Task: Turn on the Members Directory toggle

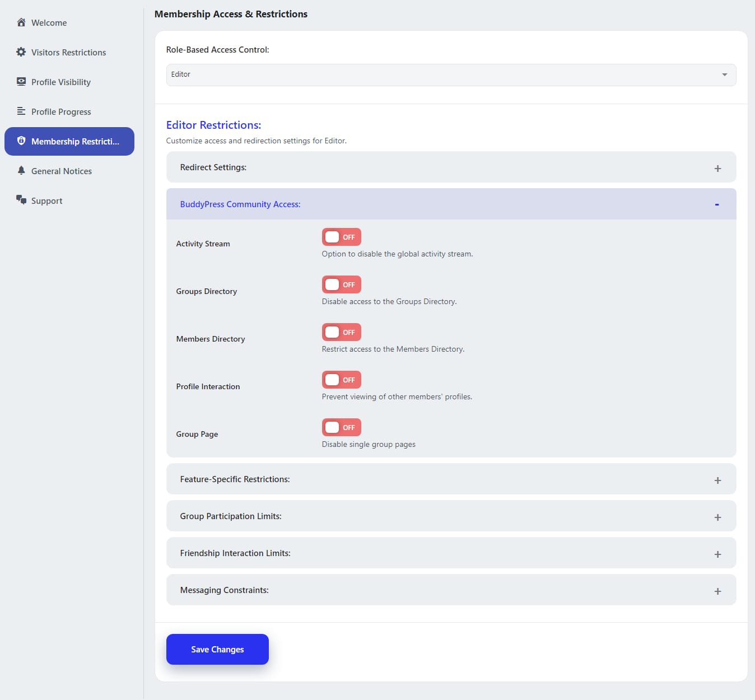Action: coord(341,332)
